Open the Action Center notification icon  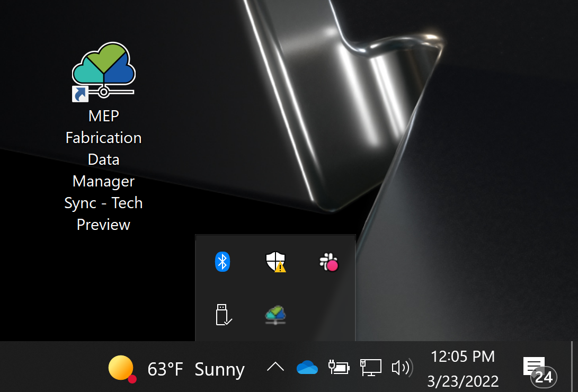click(533, 365)
